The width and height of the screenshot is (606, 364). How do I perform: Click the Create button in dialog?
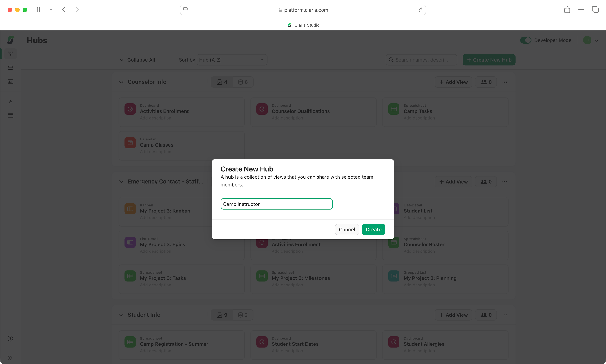coord(373,230)
